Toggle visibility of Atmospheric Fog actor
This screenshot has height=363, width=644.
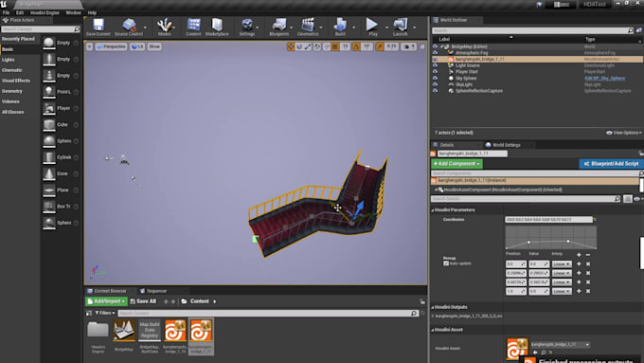[435, 53]
